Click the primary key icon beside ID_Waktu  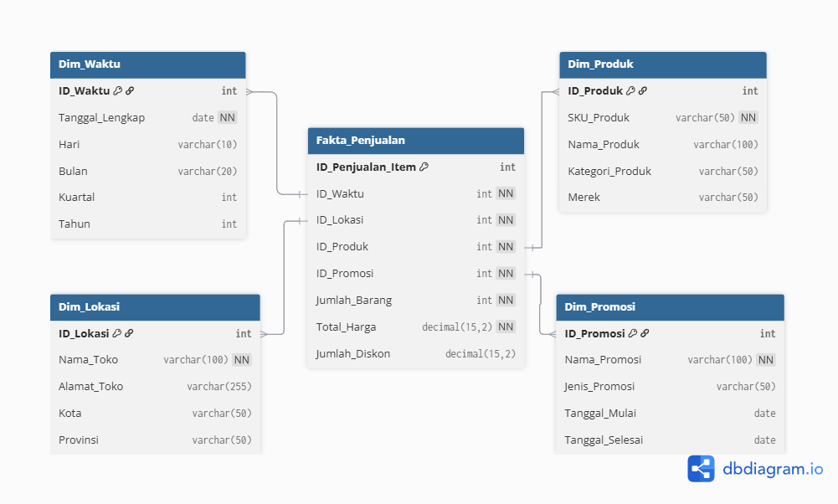pos(118,91)
